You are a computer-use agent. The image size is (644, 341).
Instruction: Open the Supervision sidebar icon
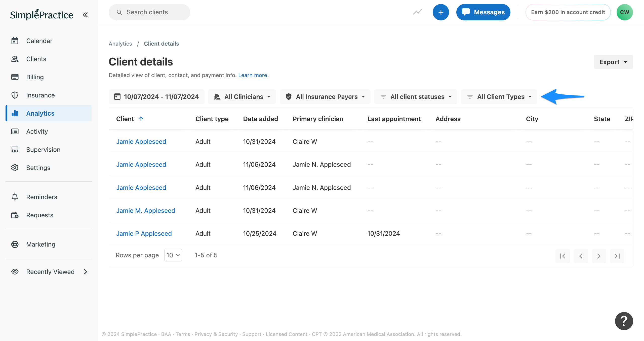pyautogui.click(x=15, y=149)
